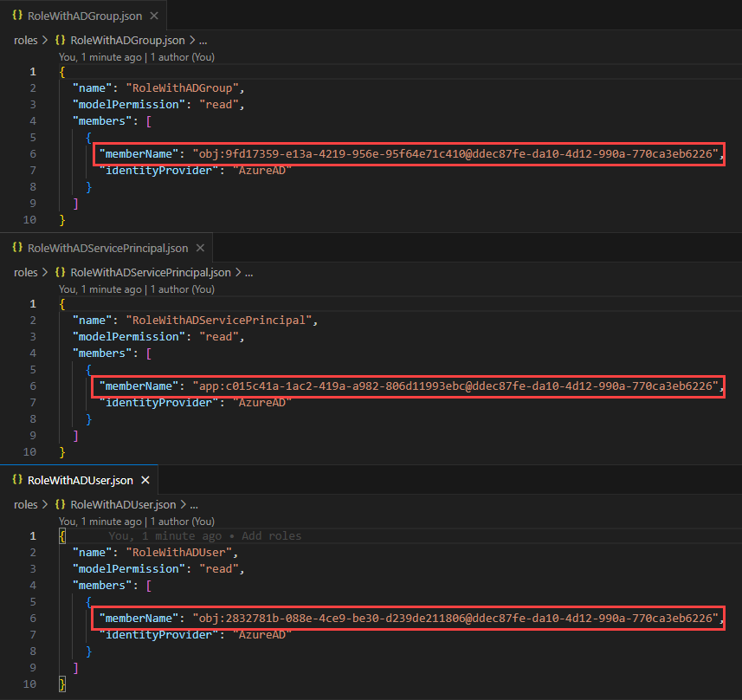Screen dimensions: 742x700
Task: Open "You, 1 minute ago" code lens above RoleWithADUser.json line 1
Action: 100,522
